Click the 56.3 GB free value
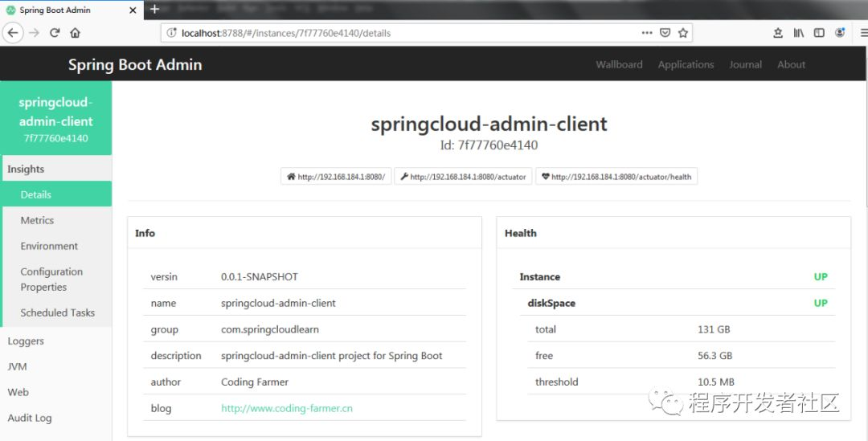 click(714, 356)
